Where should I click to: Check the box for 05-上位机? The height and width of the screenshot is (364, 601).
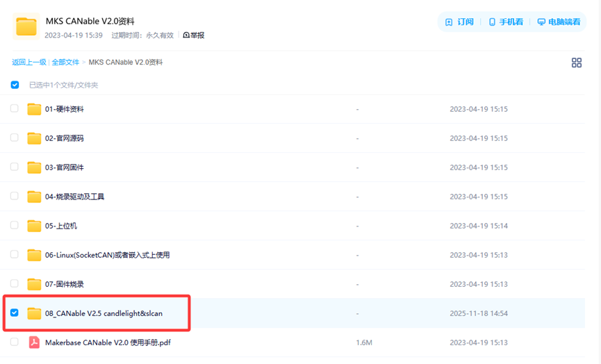point(14,225)
